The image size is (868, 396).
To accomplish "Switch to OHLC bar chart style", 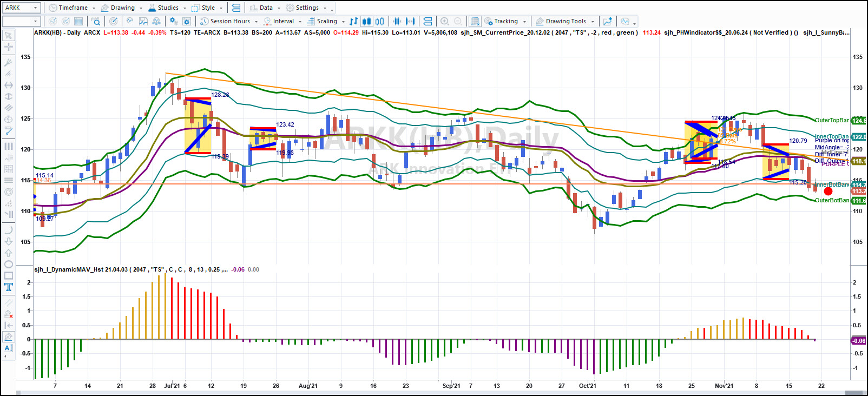I will (x=353, y=21).
